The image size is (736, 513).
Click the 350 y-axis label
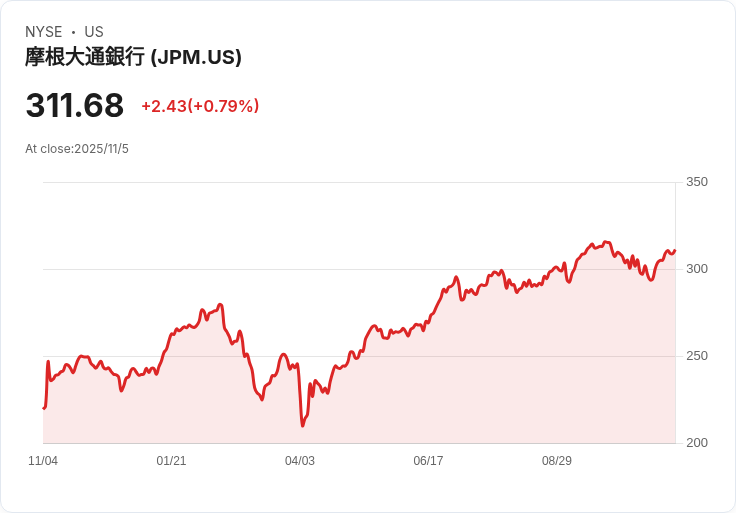tap(697, 182)
